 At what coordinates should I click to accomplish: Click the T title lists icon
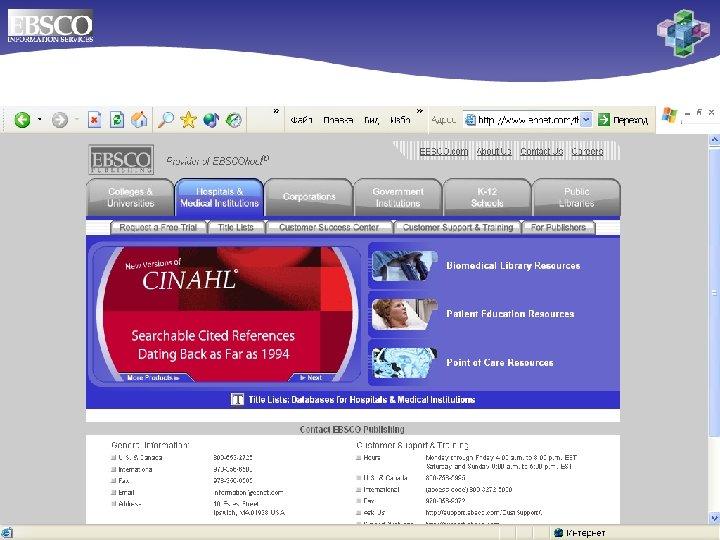237,399
